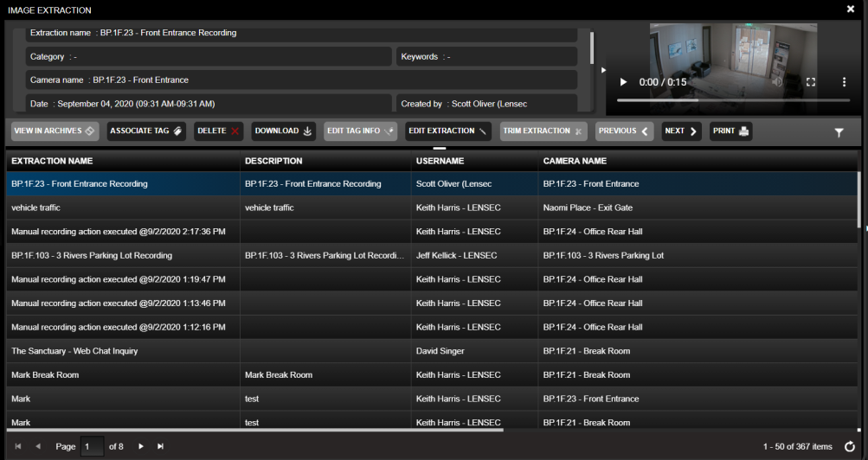
Task: Select the Mark Break Room extraction name
Action: tap(45, 375)
